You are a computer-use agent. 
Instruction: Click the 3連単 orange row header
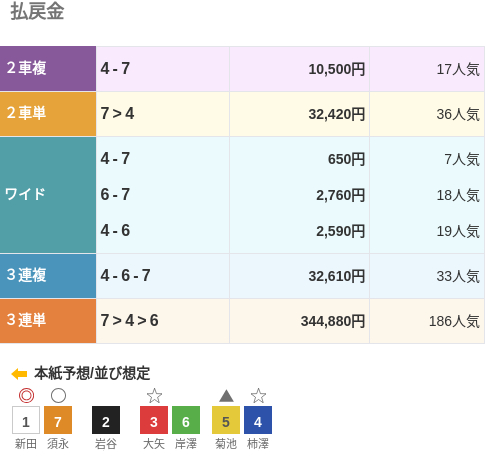pyautogui.click(x=48, y=321)
